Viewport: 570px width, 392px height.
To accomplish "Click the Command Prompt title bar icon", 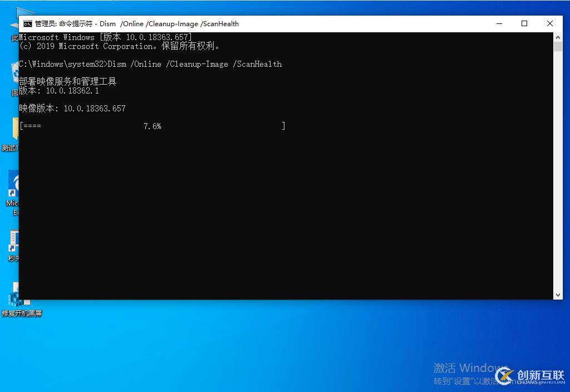I will [28, 24].
